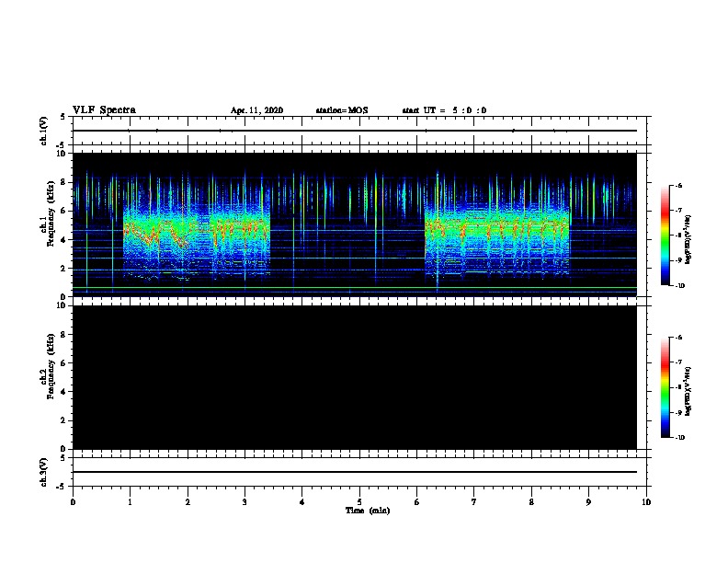The height and width of the screenshot is (563, 728).
Task: Select the date label Apr. 11, 2020
Action: pyautogui.click(x=256, y=110)
